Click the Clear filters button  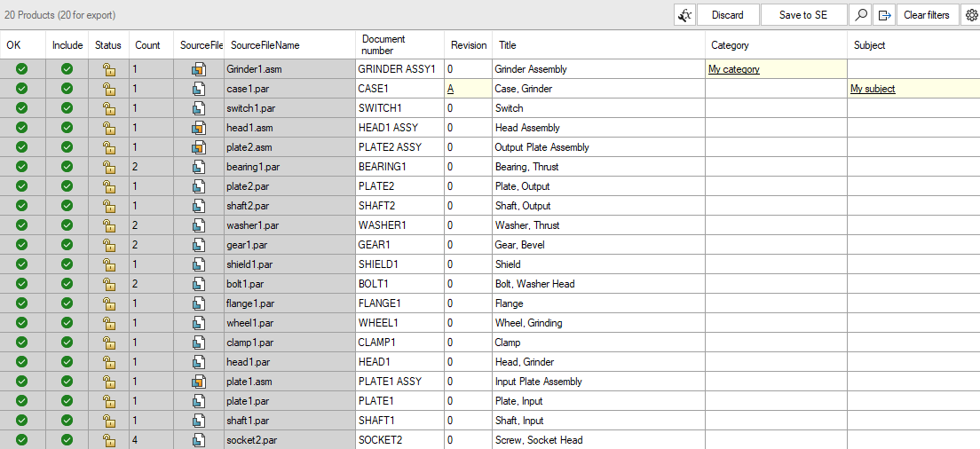pyautogui.click(x=927, y=15)
